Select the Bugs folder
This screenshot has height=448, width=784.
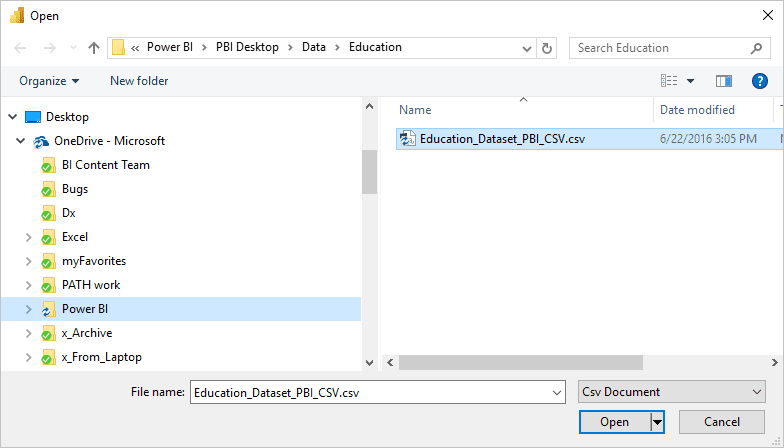pyautogui.click(x=75, y=189)
